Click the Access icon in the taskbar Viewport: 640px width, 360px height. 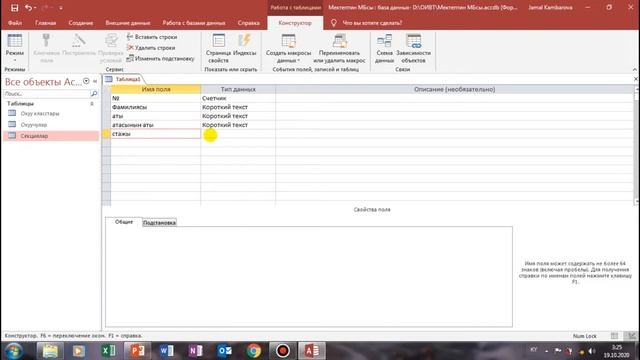click(x=312, y=351)
